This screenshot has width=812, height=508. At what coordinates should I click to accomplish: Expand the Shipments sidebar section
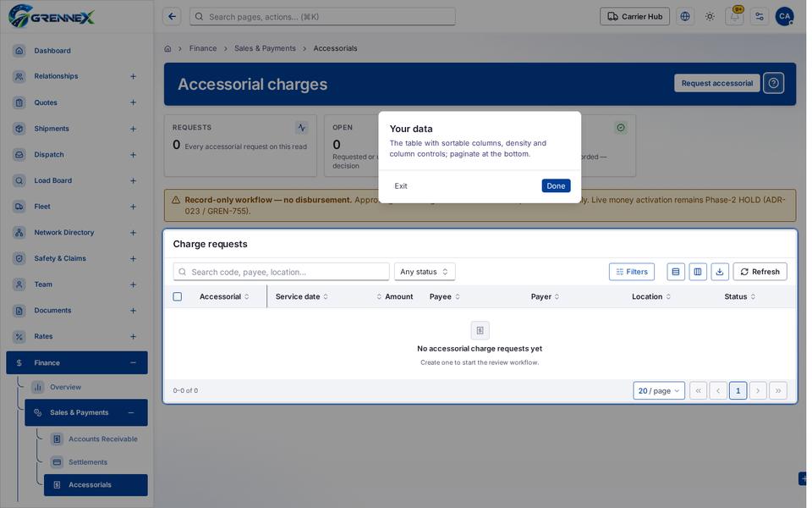(x=133, y=129)
